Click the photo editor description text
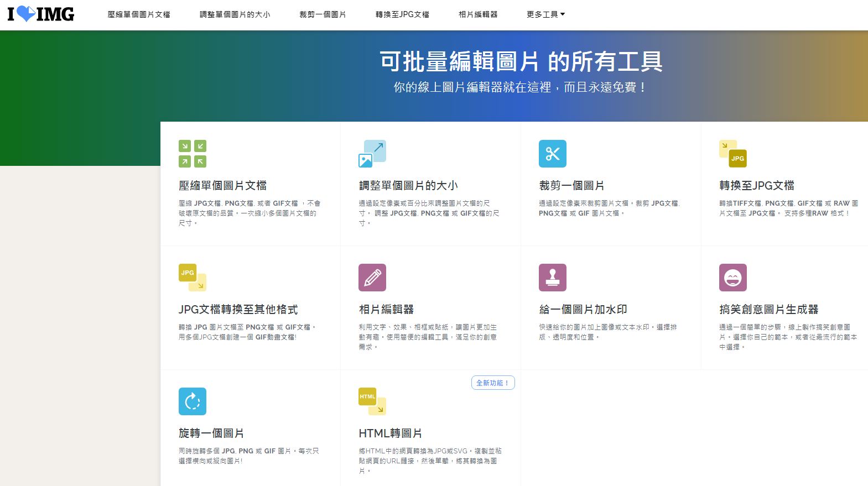868x486 pixels. pos(428,337)
